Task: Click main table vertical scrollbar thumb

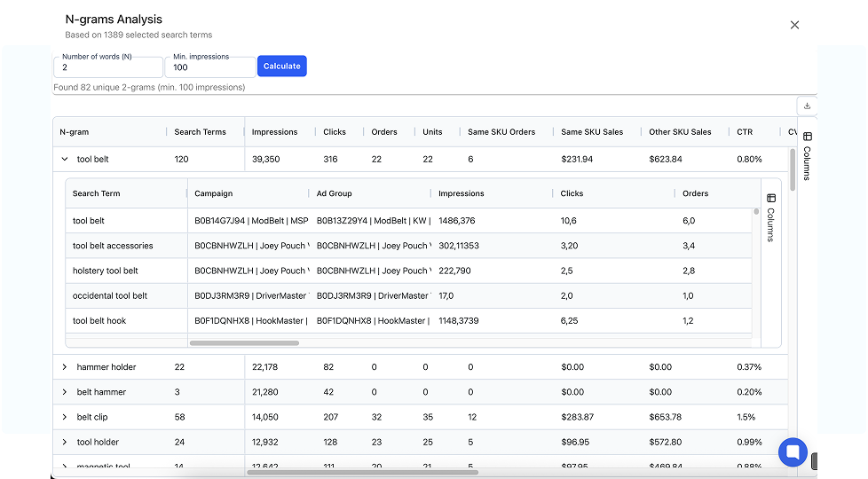Action: [x=793, y=169]
